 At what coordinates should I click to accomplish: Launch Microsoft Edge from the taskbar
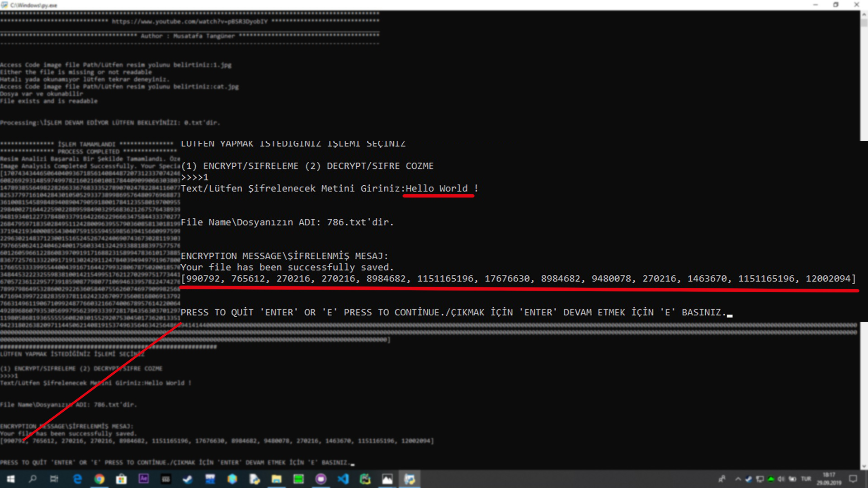[77, 479]
